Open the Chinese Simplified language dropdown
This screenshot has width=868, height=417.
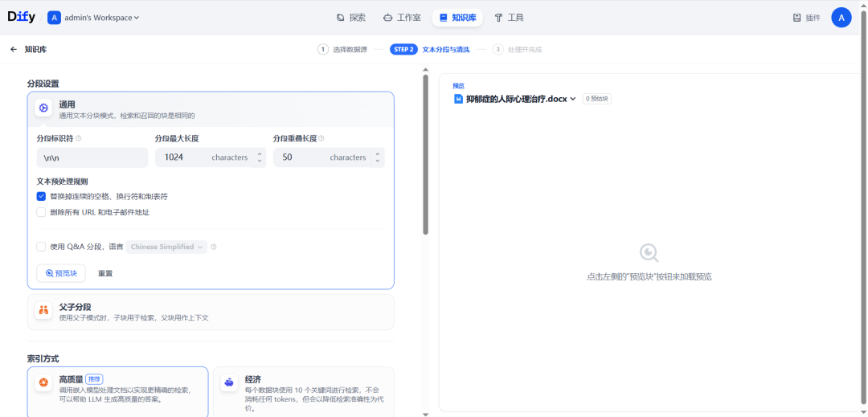click(166, 247)
